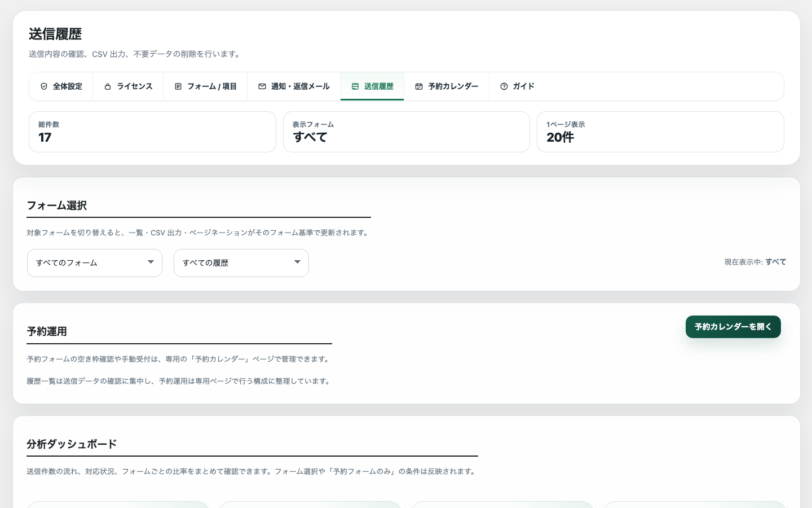Click the text starting 履歴一覧は送信データの確認
The height and width of the screenshot is (508, 812).
(x=179, y=381)
